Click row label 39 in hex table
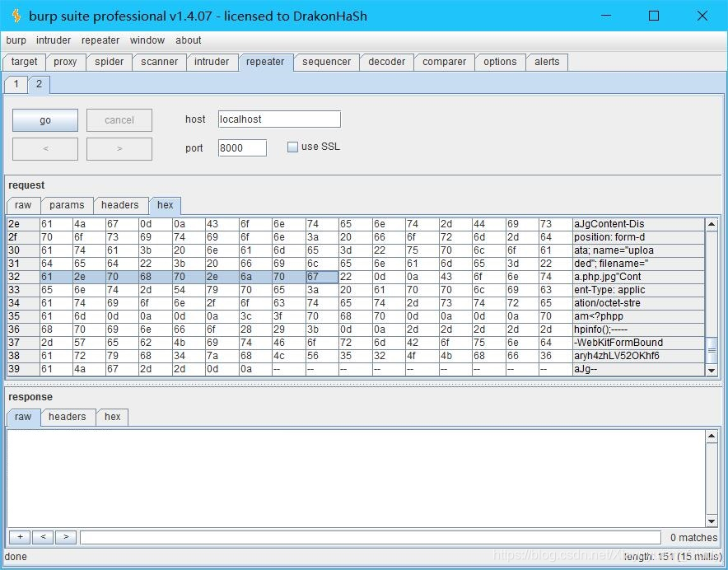This screenshot has width=728, height=570. (x=23, y=369)
